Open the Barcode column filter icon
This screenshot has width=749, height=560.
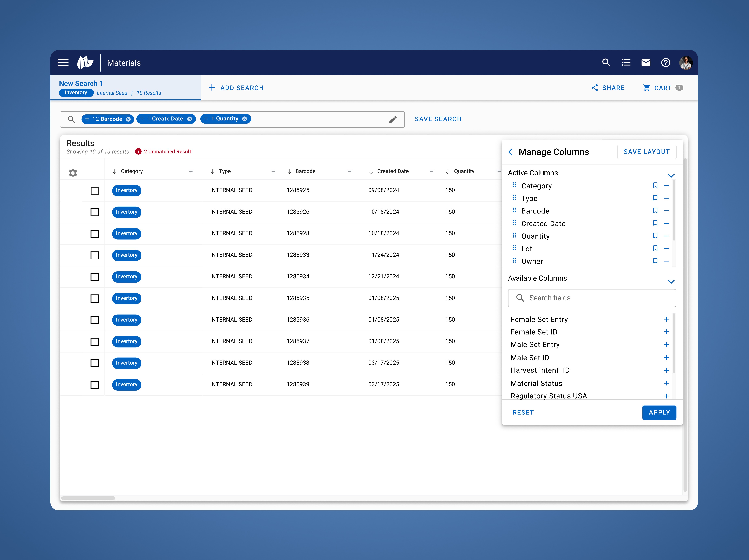tap(349, 172)
